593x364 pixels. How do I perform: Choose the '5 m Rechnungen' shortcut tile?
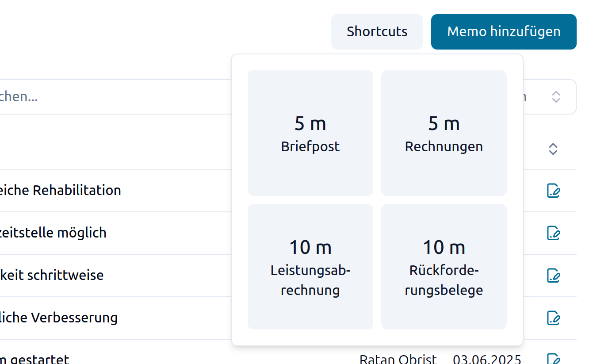pos(444,133)
